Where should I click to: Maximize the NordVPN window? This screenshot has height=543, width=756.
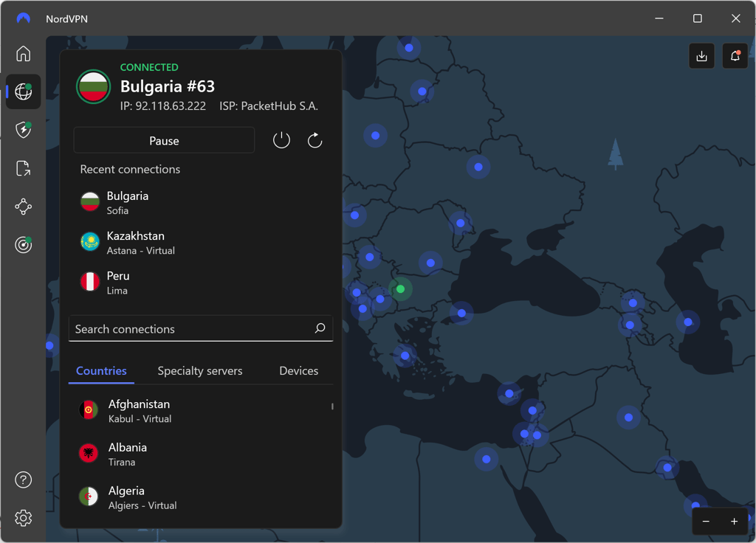(697, 18)
